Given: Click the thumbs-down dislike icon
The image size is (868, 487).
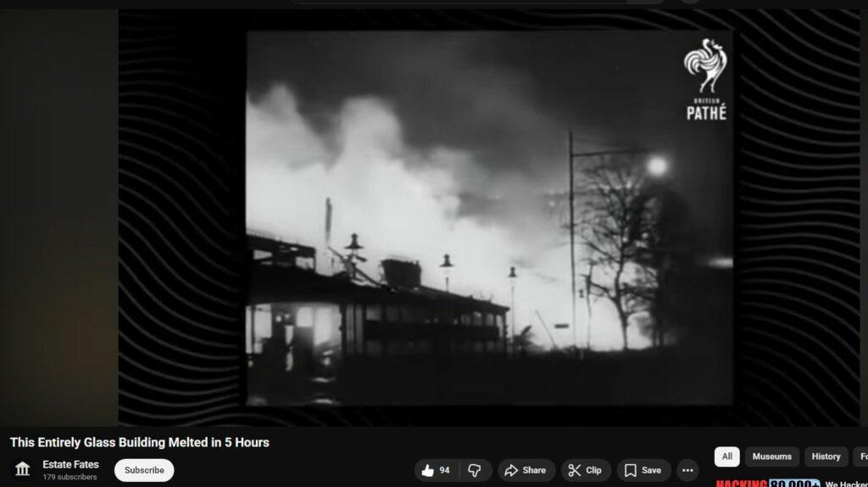Looking at the screenshot, I should (475, 470).
